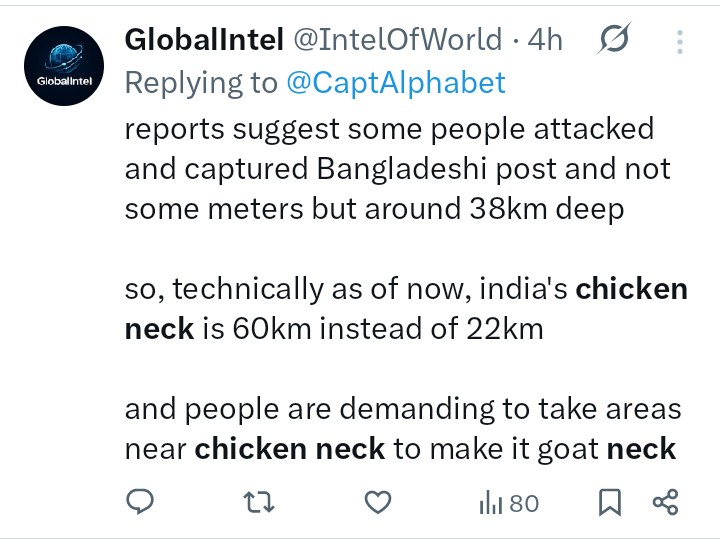Click the 80 views count
This screenshot has height=542, width=720.
click(524, 503)
